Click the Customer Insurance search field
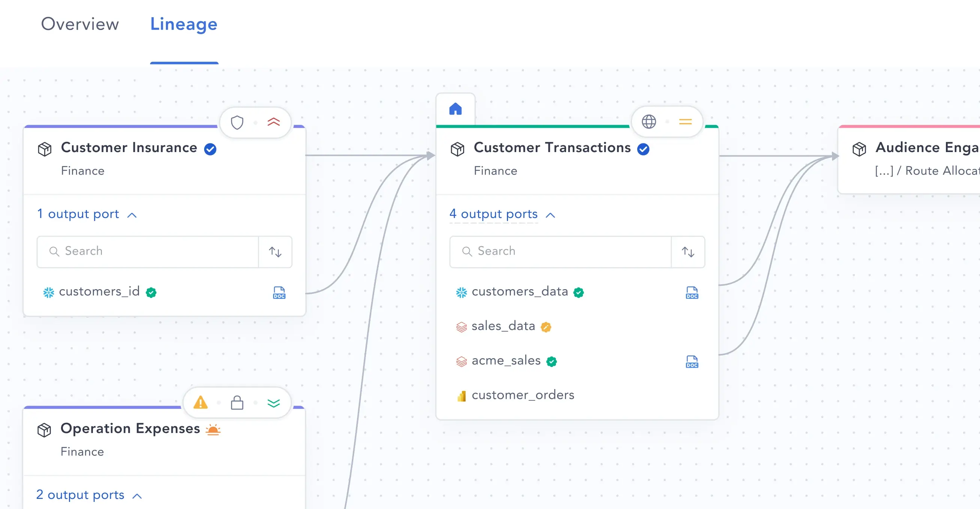 (148, 252)
